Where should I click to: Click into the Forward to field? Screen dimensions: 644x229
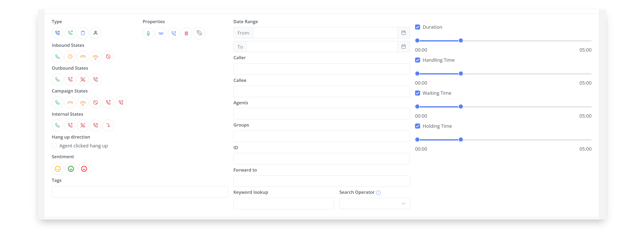322,181
